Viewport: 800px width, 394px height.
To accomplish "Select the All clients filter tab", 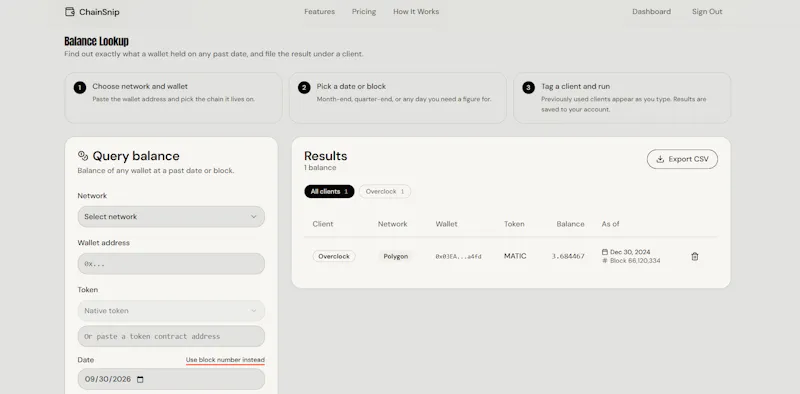I will click(329, 191).
